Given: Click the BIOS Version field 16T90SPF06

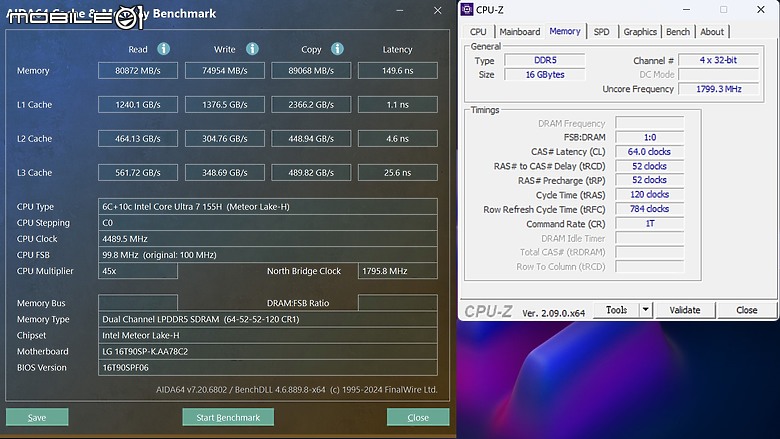Looking at the screenshot, I should (x=268, y=367).
